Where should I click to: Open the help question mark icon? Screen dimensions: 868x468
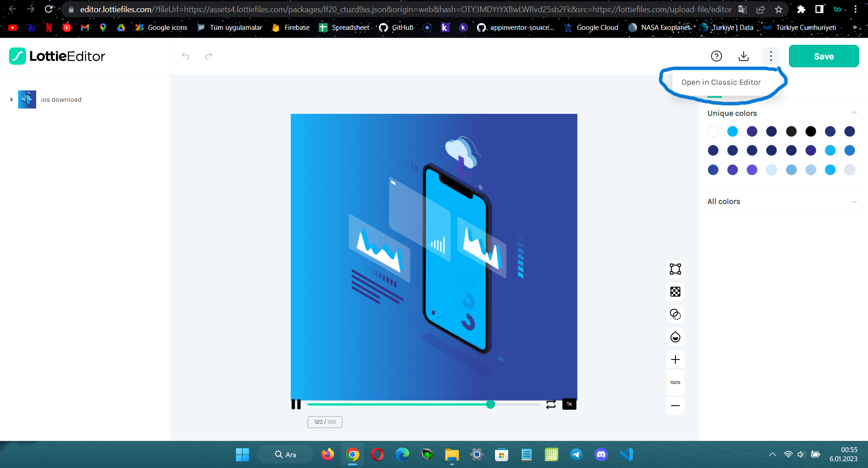717,56
